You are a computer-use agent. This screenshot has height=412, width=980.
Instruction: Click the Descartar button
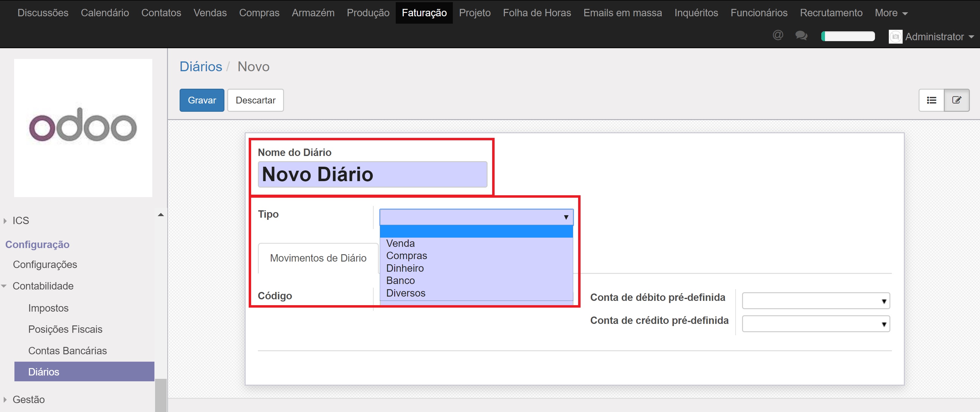[x=255, y=100]
